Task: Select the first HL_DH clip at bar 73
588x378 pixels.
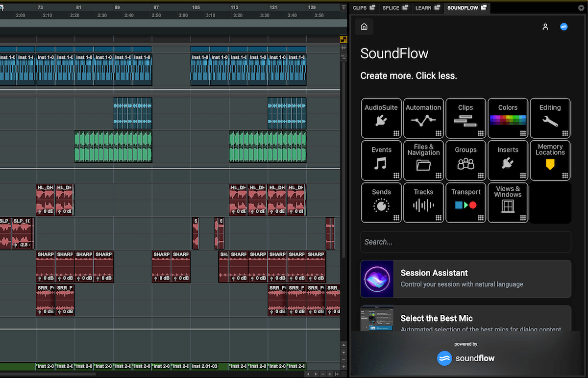Action: (45, 200)
